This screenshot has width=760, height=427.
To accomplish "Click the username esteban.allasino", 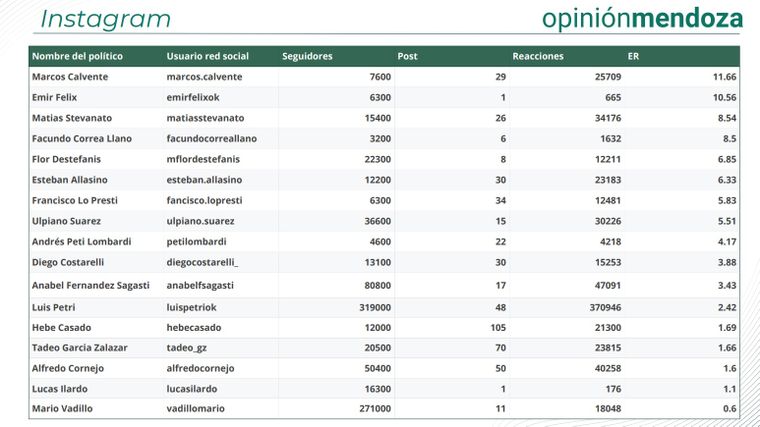I will point(204,180).
